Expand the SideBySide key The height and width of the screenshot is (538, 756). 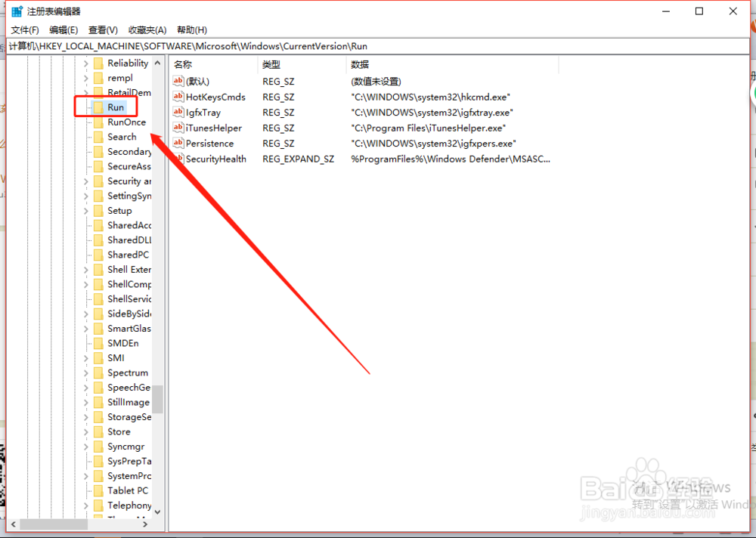click(x=86, y=314)
